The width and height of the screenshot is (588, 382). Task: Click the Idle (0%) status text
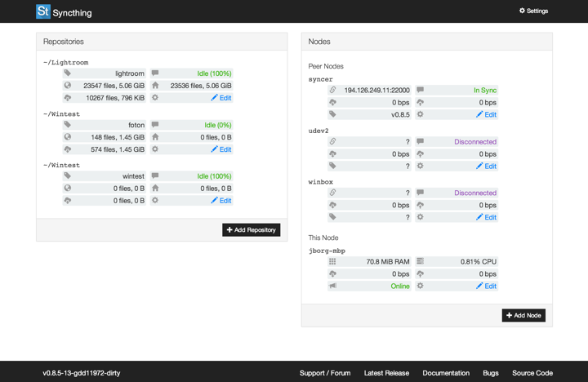pos(218,125)
